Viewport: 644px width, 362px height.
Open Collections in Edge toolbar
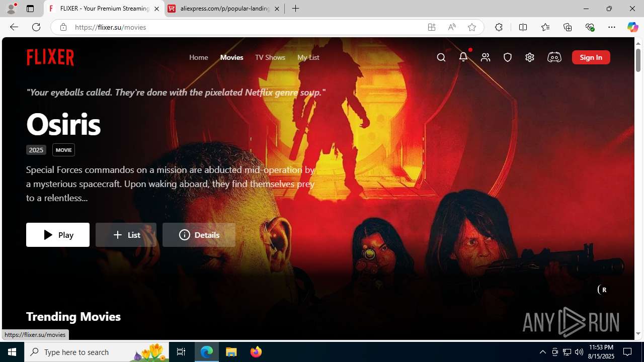[568, 27]
